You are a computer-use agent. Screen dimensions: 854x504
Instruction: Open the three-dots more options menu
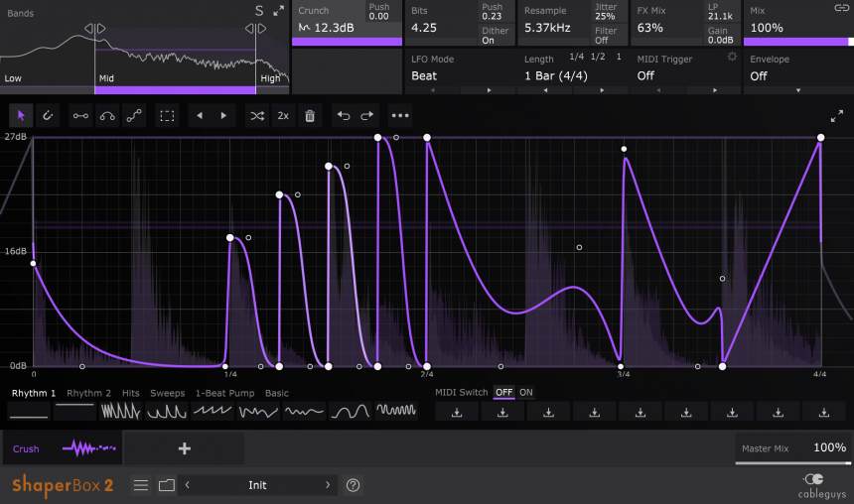click(399, 116)
